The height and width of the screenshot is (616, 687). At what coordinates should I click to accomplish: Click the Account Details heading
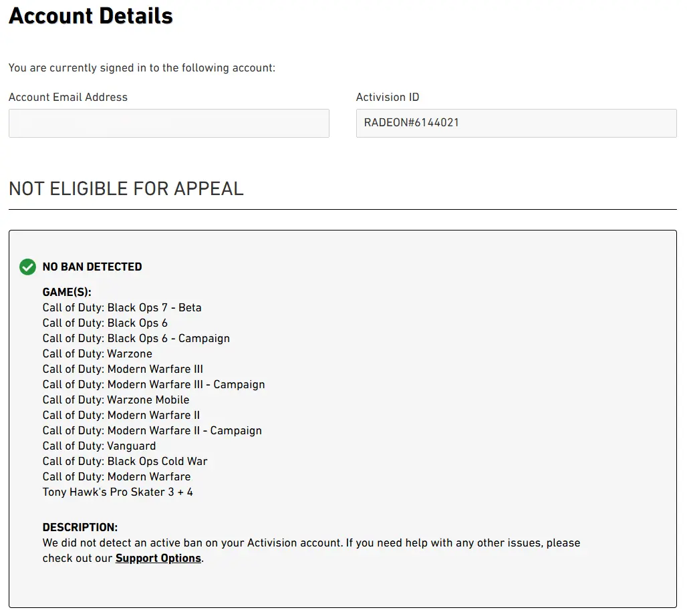point(91,16)
